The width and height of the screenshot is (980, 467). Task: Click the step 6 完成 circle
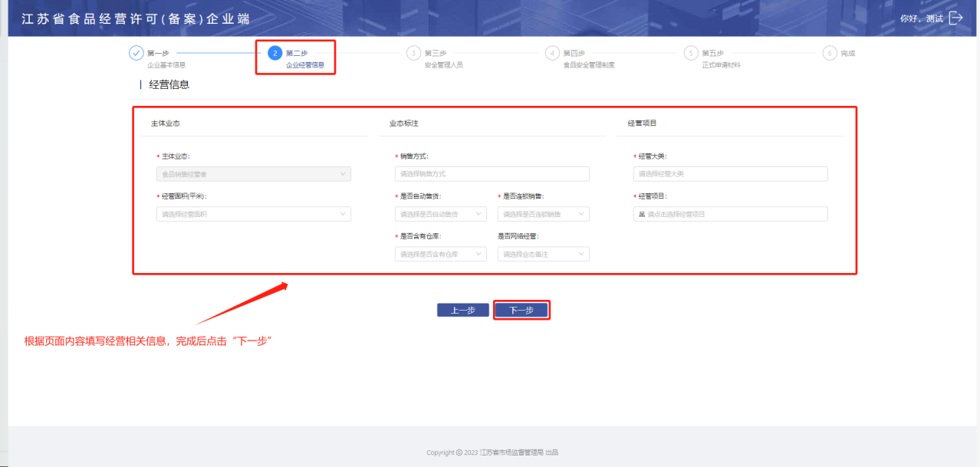(x=829, y=53)
